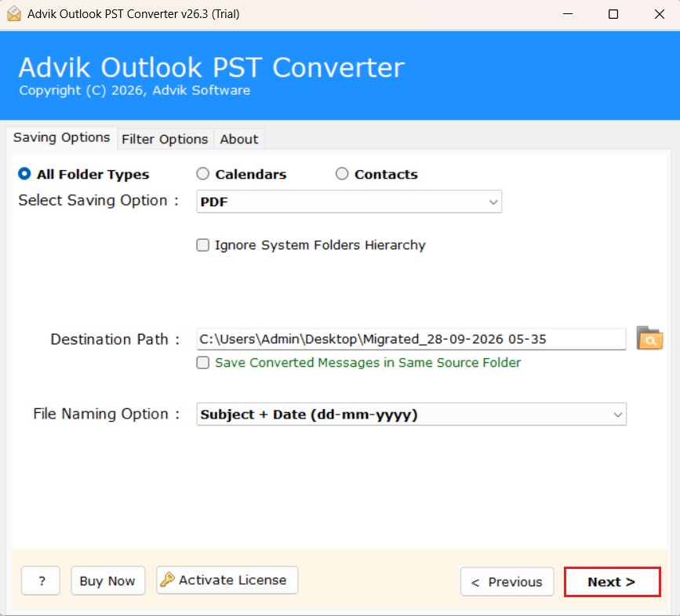Open help with the question mark button
This screenshot has width=680, height=616.
[x=41, y=581]
